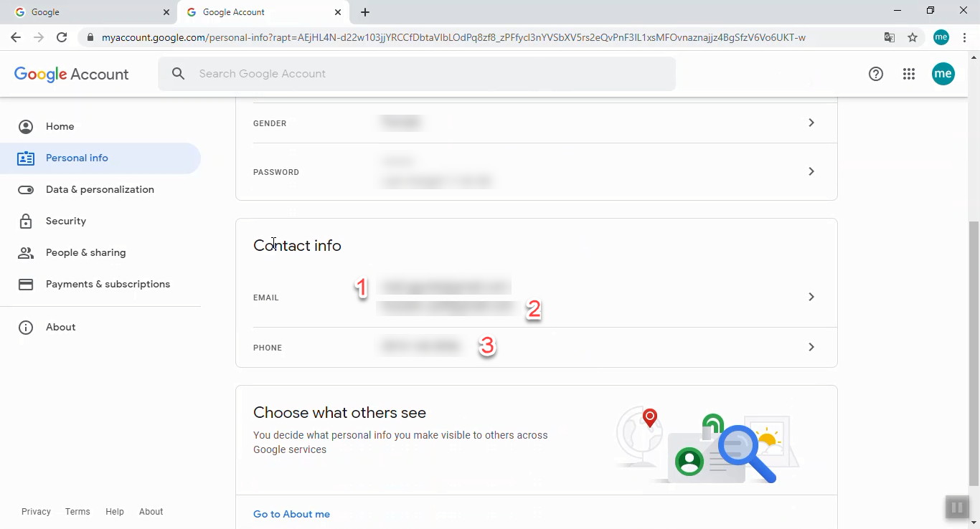980x529 pixels.
Task: Follow the Go to About me link
Action: click(x=291, y=514)
